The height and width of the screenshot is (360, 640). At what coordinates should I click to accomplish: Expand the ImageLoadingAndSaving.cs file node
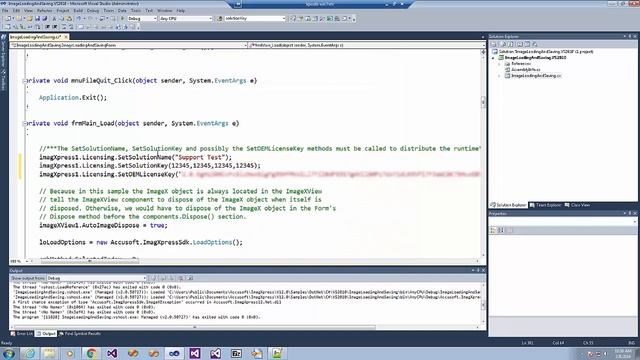point(499,76)
